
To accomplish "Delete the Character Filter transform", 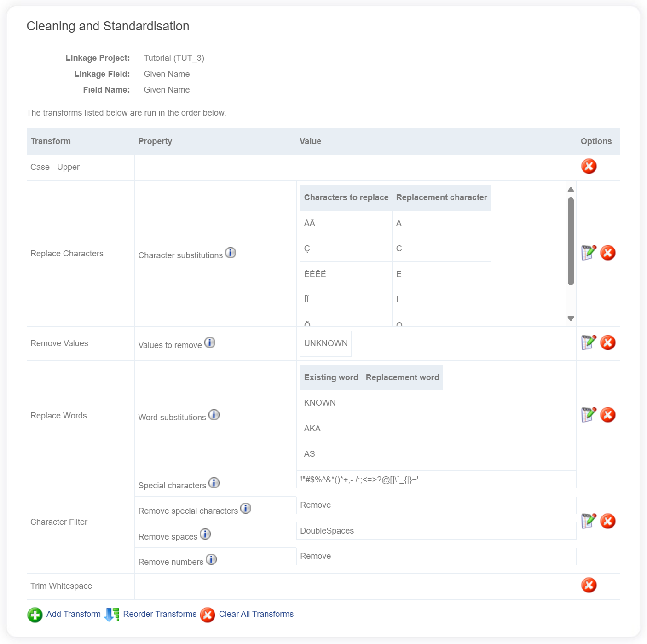I will (x=607, y=521).
